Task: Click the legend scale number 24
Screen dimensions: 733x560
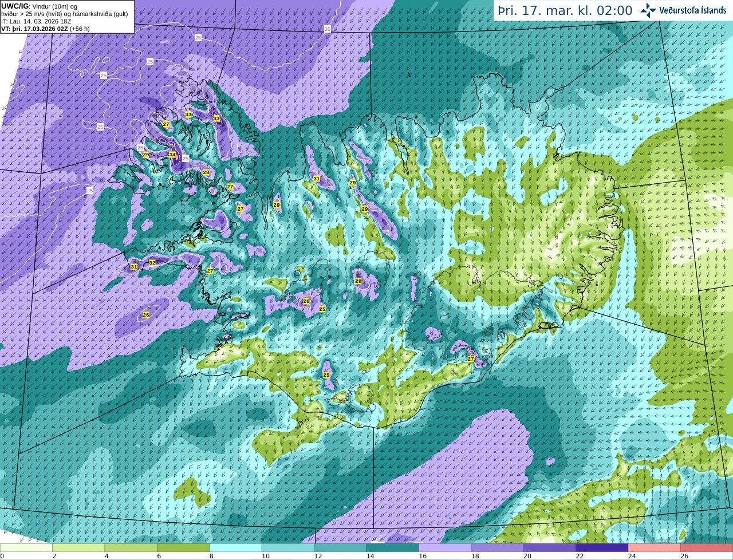Action: [x=632, y=556]
